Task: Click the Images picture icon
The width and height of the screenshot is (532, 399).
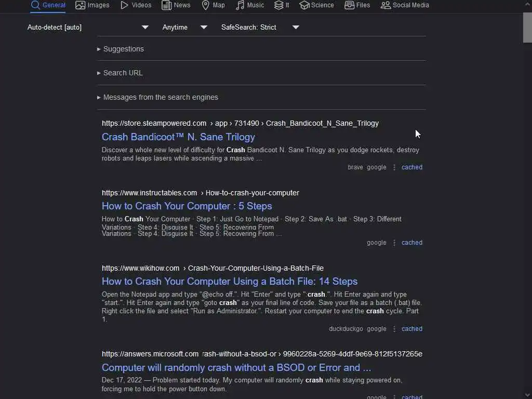Action: pyautogui.click(x=80, y=5)
